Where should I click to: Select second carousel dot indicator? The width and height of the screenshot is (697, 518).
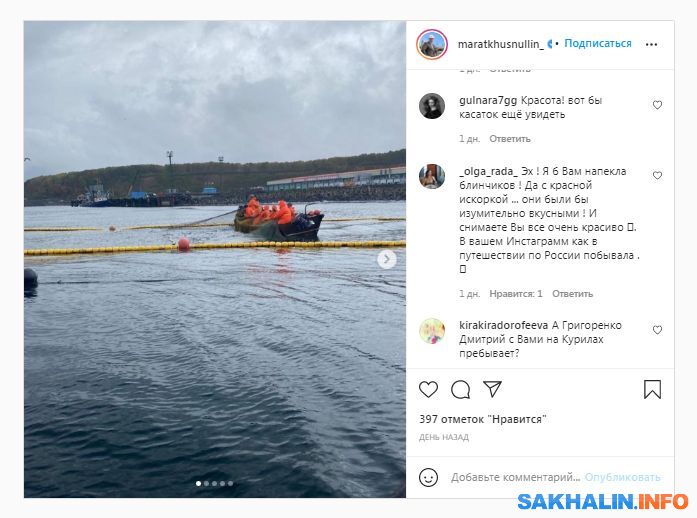click(x=206, y=484)
